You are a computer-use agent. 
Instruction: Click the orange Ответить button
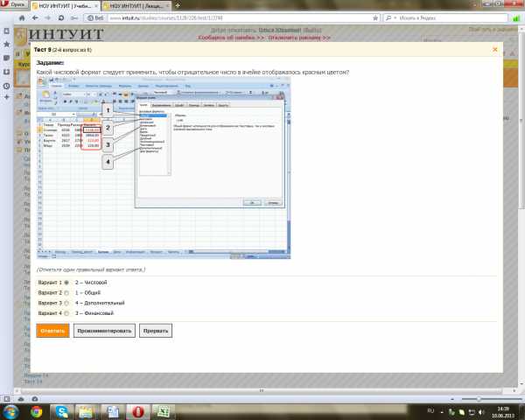(x=52, y=331)
